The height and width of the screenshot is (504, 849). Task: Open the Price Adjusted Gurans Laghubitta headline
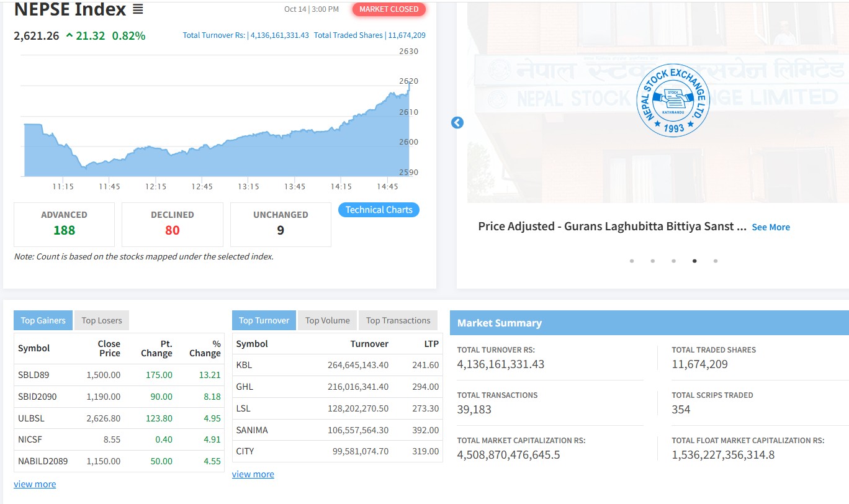pyautogui.click(x=613, y=227)
